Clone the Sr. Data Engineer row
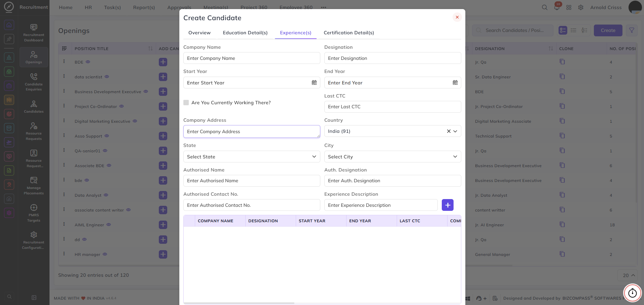The image size is (644, 305). [x=562, y=77]
